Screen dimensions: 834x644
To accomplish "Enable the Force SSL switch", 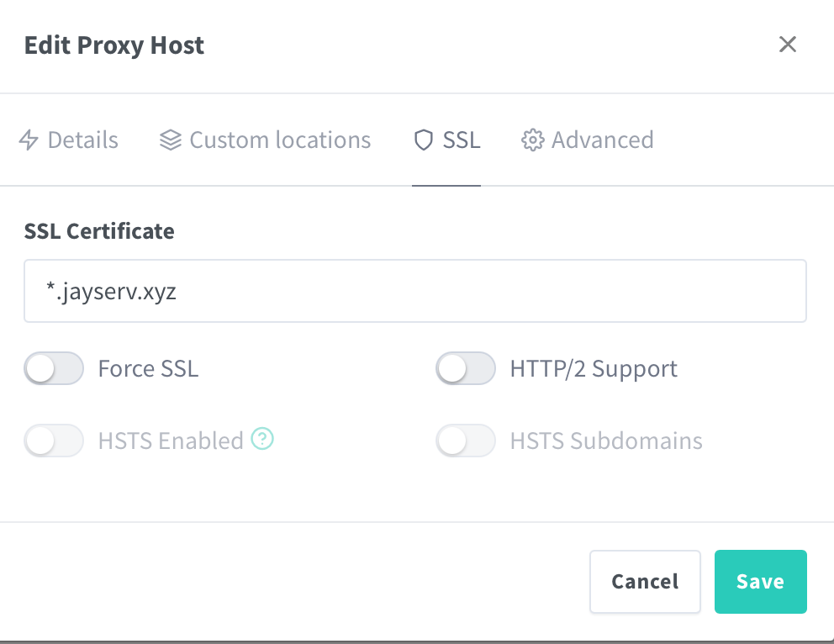I will click(x=54, y=368).
